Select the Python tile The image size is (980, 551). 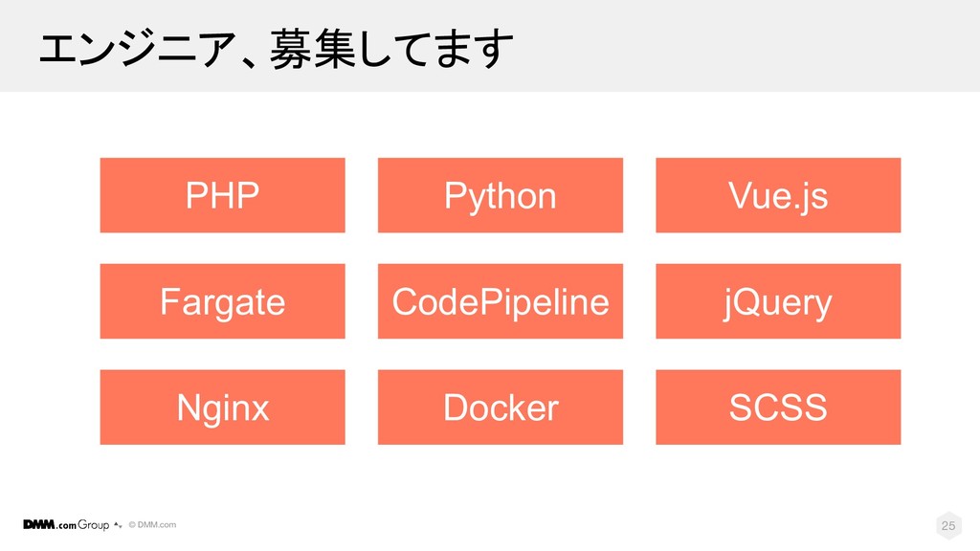500,195
